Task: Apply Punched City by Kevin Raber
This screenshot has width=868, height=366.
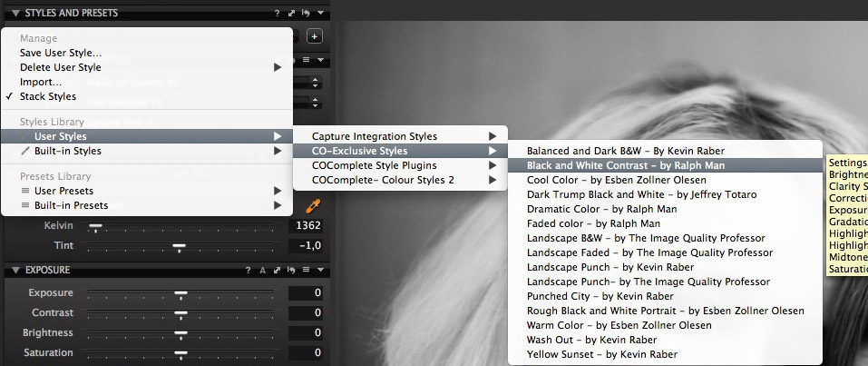Action: (666, 296)
